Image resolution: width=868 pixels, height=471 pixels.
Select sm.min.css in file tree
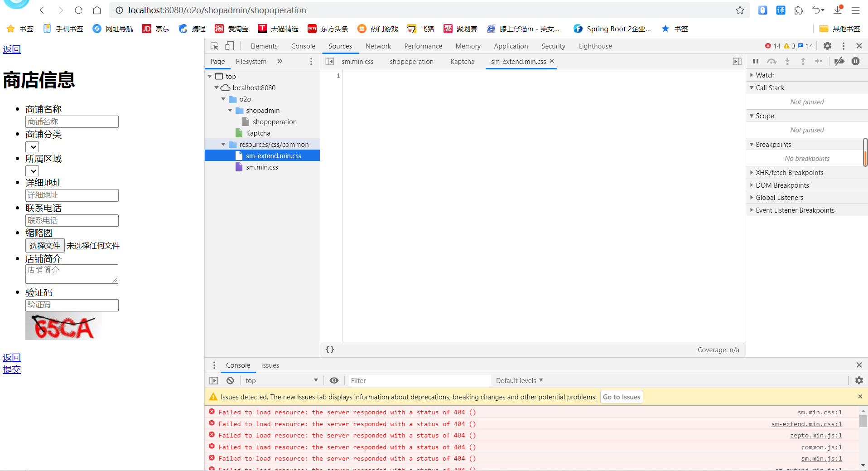[262, 167]
